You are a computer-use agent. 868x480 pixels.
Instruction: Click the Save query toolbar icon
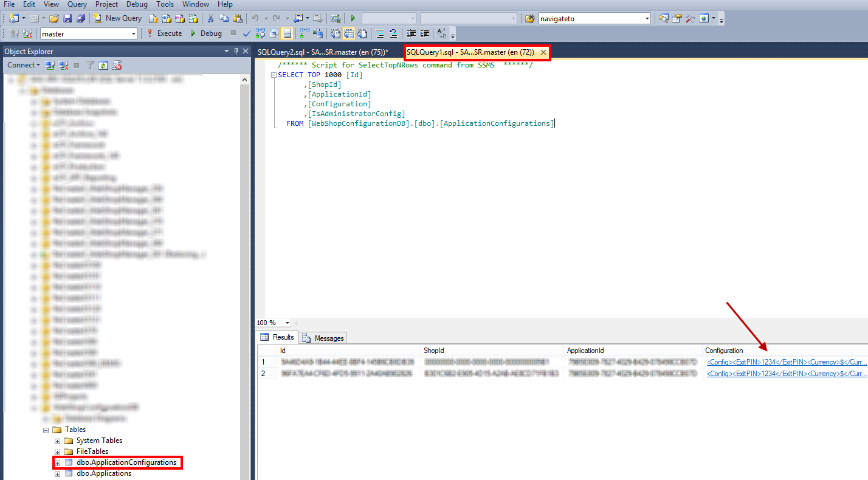pyautogui.click(x=68, y=19)
